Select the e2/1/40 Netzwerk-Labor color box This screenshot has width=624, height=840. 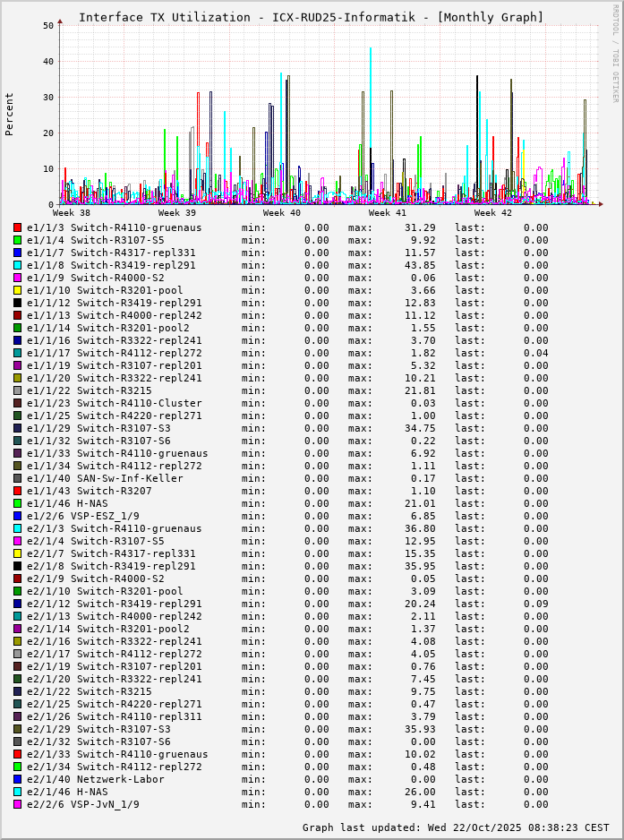point(17,779)
